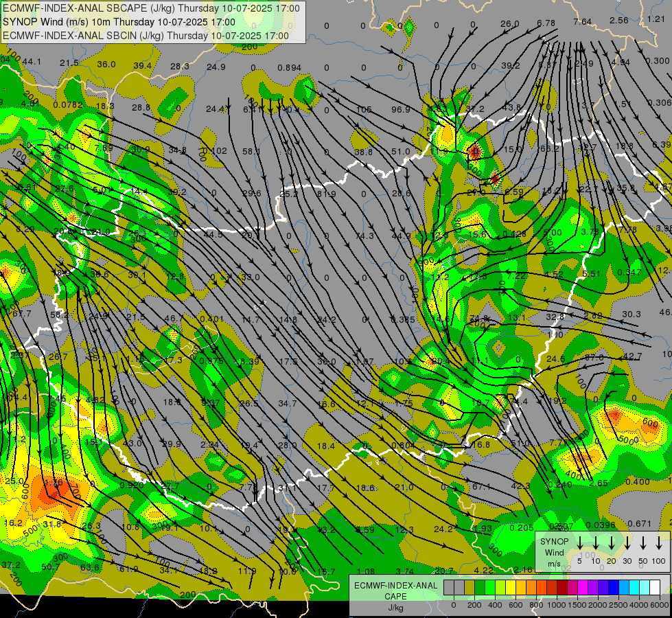Pick the dark green CAPE legend swatch
Screen dimensions: 672x618
[x=480, y=588]
